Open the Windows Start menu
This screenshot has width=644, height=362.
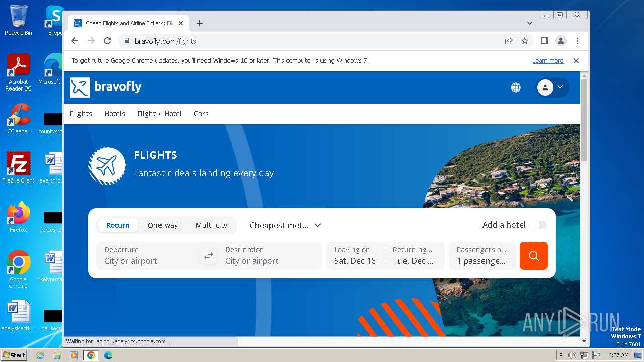[14, 355]
